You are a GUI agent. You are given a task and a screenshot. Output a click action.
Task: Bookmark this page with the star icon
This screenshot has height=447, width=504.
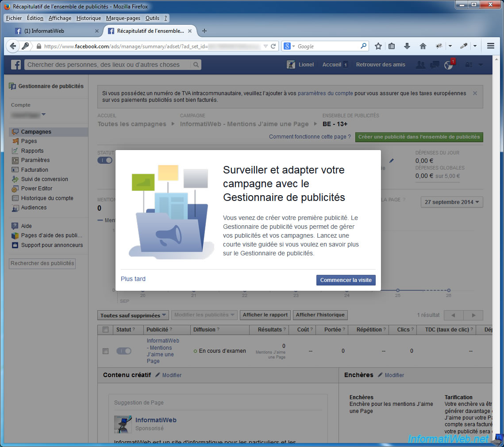coord(378,46)
